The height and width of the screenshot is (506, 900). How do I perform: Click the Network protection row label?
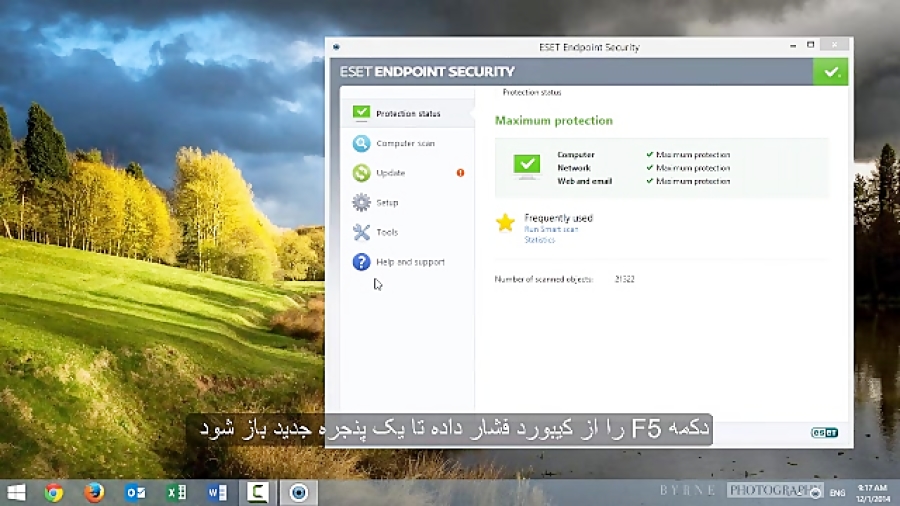[x=573, y=168]
